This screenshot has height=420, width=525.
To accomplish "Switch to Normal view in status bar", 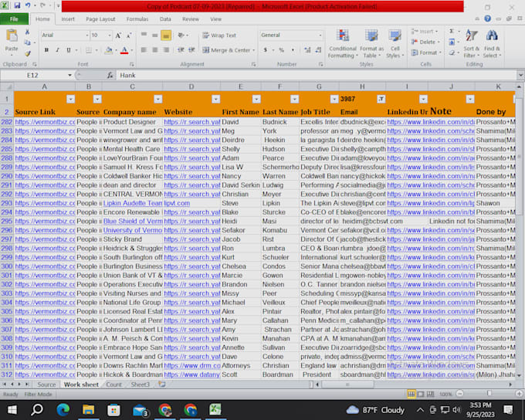I will pyautogui.click(x=411, y=395).
